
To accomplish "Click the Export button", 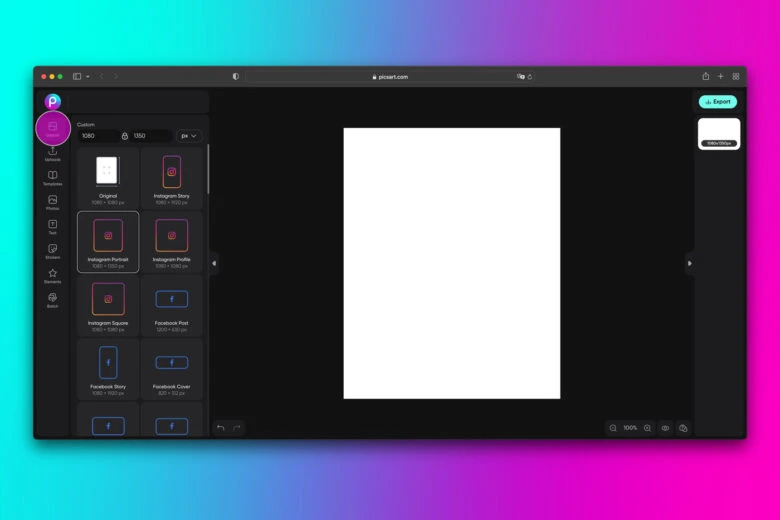I will (x=717, y=101).
